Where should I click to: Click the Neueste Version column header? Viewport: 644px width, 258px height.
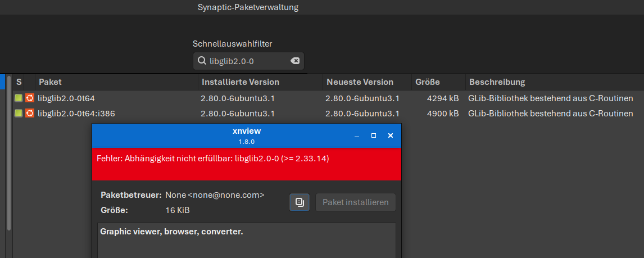click(360, 82)
